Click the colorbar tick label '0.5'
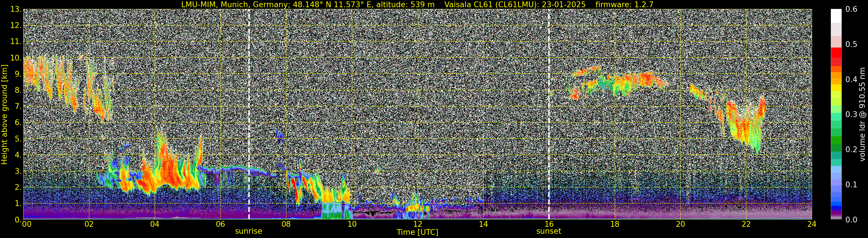868x238 pixels. (852, 44)
